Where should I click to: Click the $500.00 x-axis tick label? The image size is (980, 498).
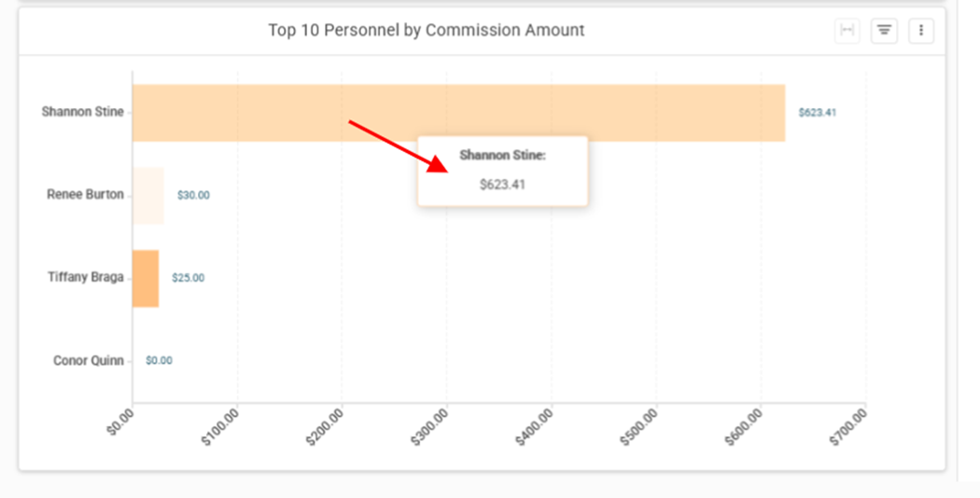coord(638,427)
